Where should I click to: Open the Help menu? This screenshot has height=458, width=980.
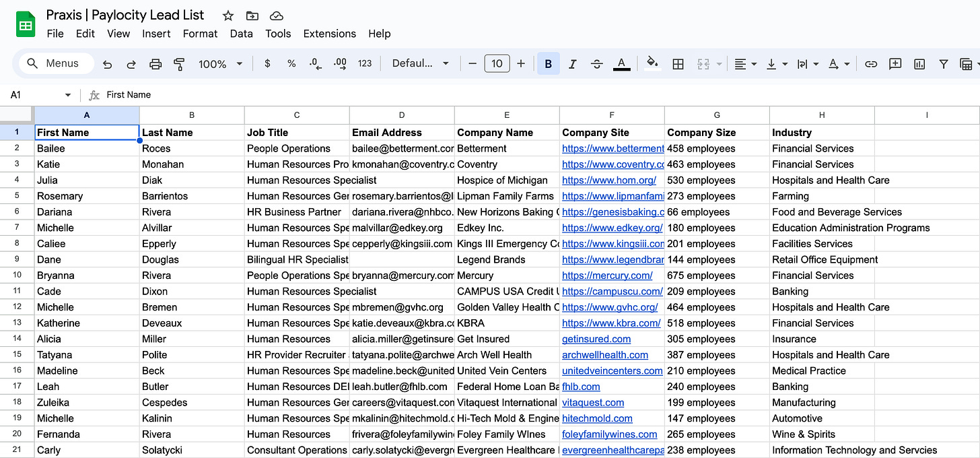click(x=379, y=34)
